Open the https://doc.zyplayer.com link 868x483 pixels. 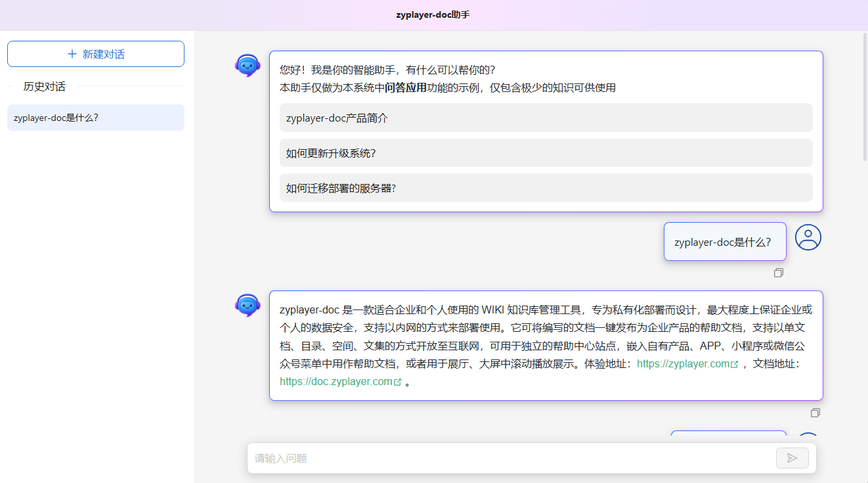tap(336, 381)
